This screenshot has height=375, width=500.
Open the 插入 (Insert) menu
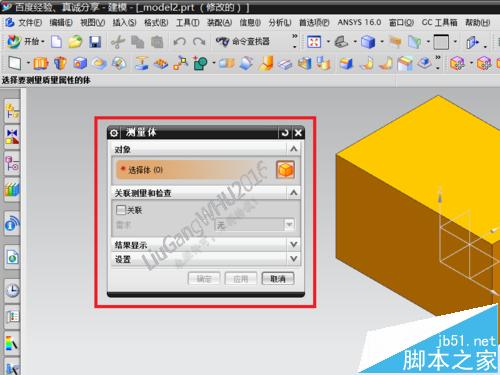point(124,23)
